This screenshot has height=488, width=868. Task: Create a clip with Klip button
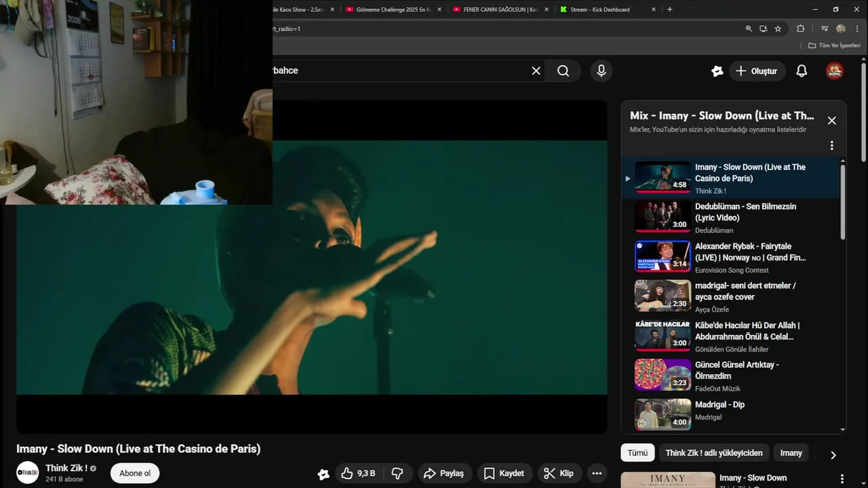[x=559, y=473]
